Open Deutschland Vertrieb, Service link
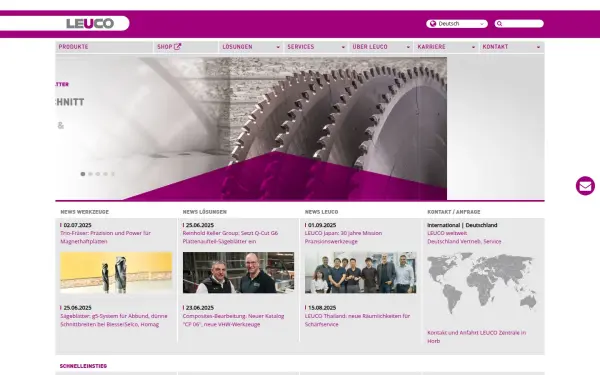Screen dimensions: 600x375 [x=464, y=241]
